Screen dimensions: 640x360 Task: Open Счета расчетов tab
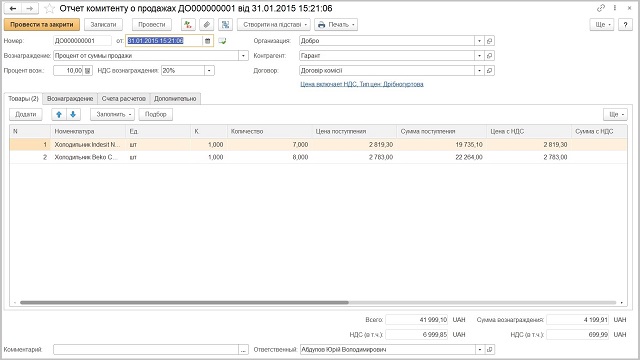click(123, 98)
